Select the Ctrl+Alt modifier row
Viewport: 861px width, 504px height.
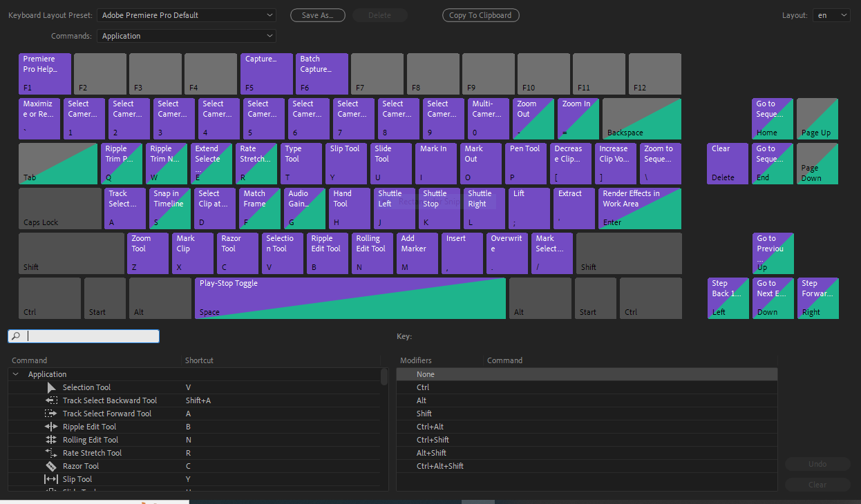587,427
